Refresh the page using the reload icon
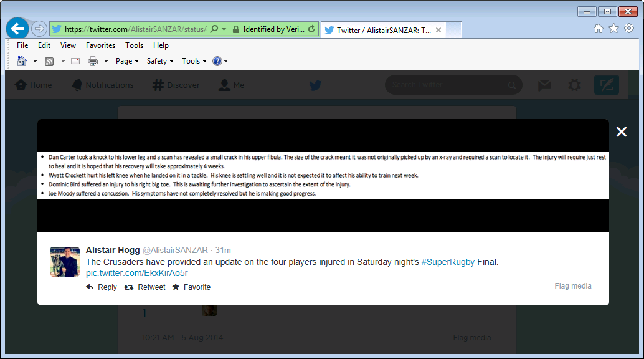 [312, 29]
